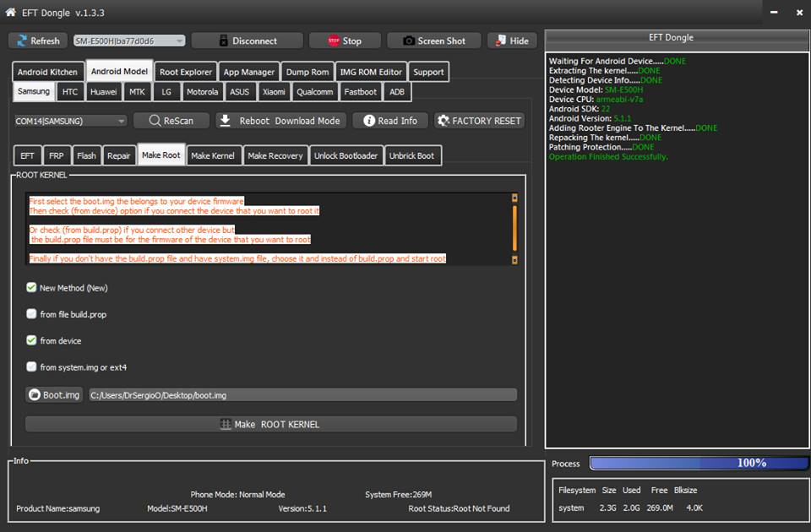
Task: Select the HTC brand tab
Action: pyautogui.click(x=70, y=91)
